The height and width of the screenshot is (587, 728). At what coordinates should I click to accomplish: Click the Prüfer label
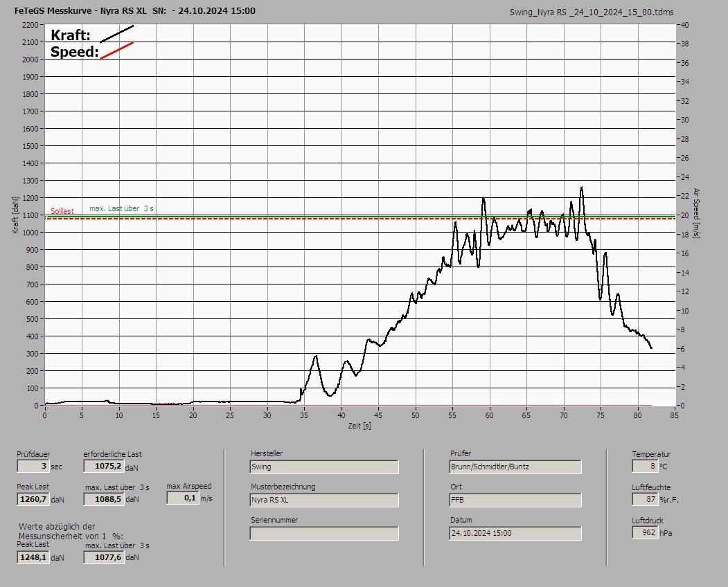[x=461, y=453]
